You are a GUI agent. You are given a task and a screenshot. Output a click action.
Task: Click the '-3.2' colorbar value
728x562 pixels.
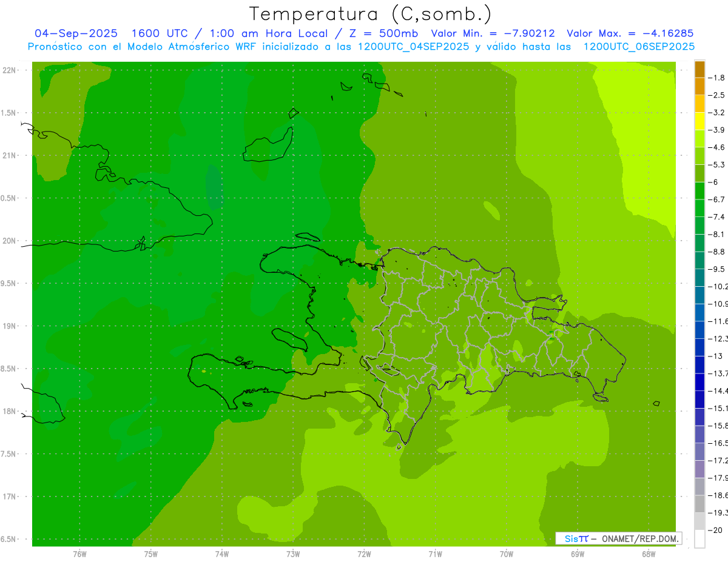coord(717,113)
